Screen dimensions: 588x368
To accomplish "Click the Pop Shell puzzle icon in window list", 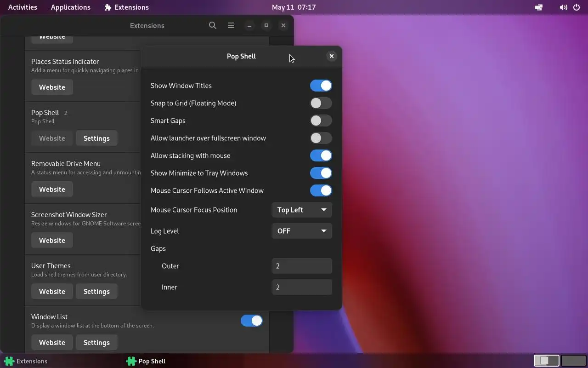I will 131,361.
